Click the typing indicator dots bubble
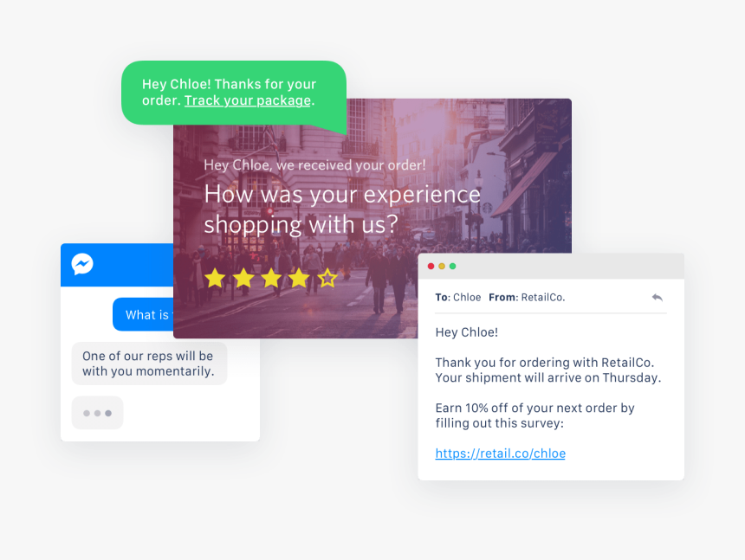The image size is (745, 560). point(97,413)
